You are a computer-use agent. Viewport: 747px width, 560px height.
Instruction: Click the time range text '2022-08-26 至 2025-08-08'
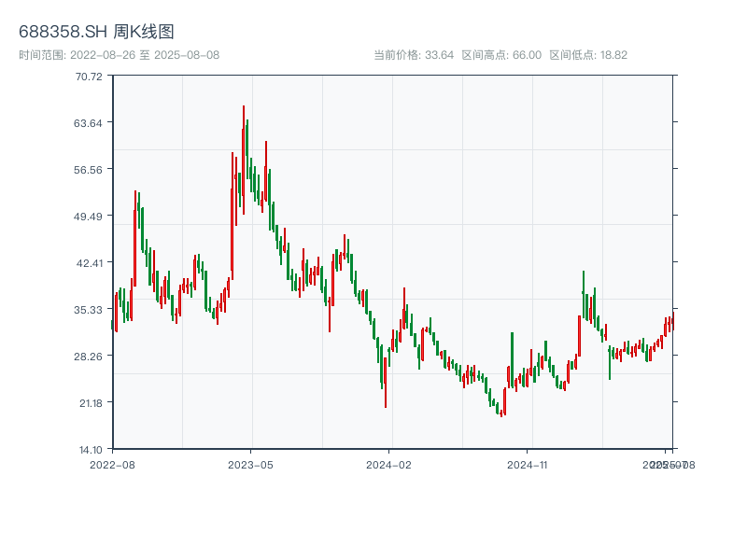pos(145,55)
